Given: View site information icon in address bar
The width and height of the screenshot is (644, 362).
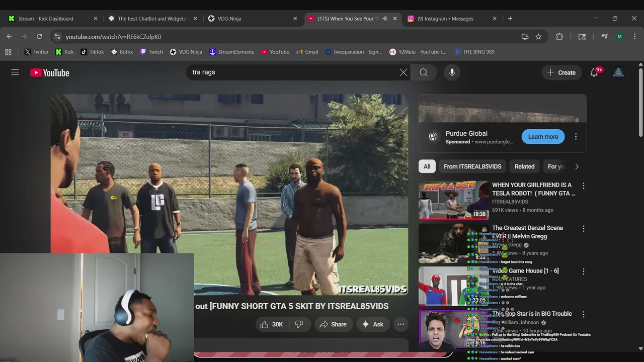Looking at the screenshot, I should pos(57,37).
